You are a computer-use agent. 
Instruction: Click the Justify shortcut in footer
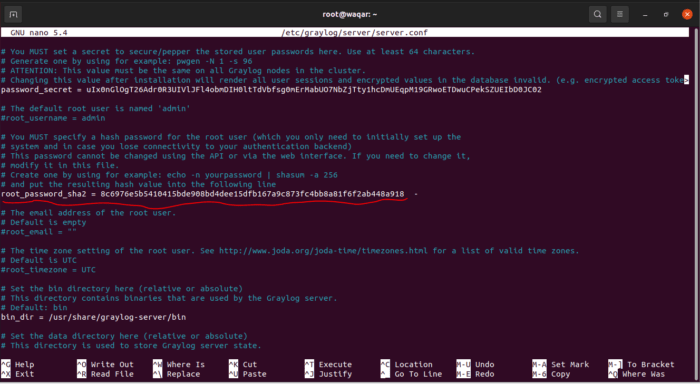tap(329, 374)
